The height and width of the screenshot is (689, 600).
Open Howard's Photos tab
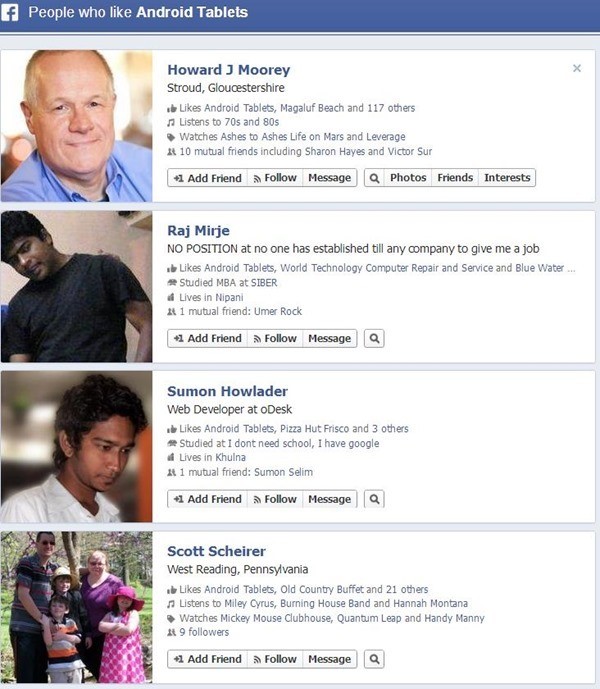pos(408,178)
